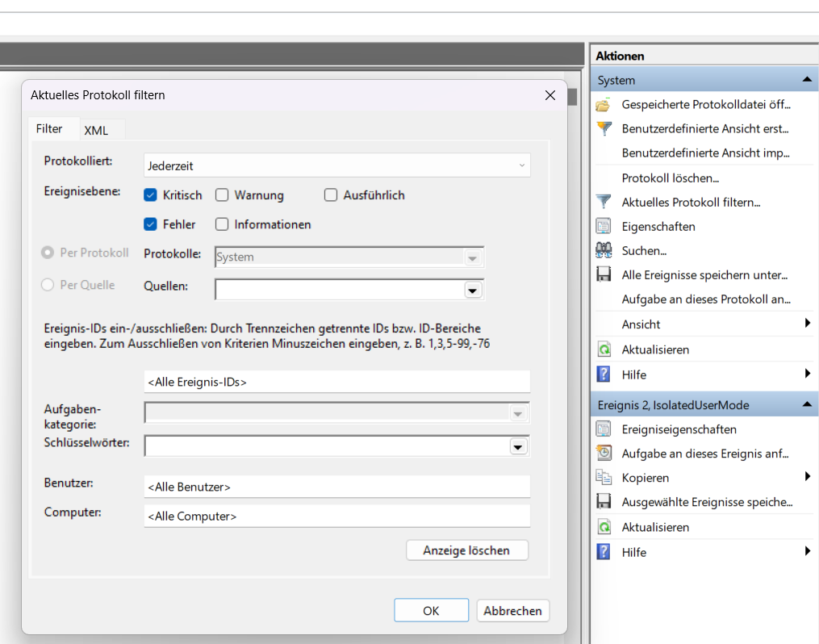
Task: Click the Abbrechen button
Action: pos(512,611)
